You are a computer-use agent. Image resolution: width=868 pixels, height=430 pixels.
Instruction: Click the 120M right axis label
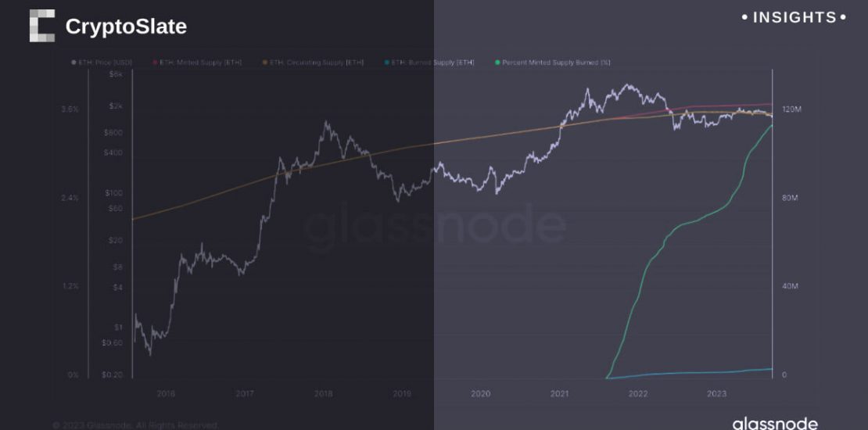pos(791,109)
